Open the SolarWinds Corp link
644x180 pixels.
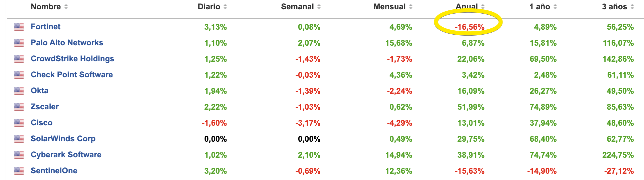click(x=63, y=139)
